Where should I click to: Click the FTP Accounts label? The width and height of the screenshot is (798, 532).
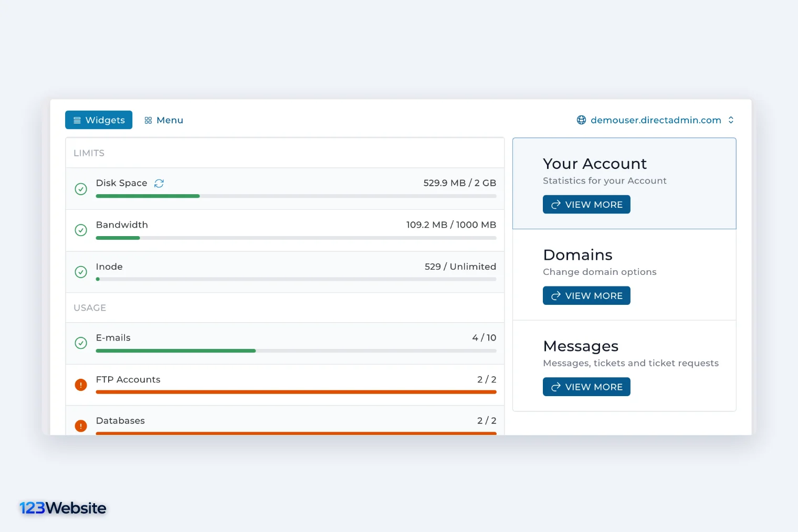(128, 379)
